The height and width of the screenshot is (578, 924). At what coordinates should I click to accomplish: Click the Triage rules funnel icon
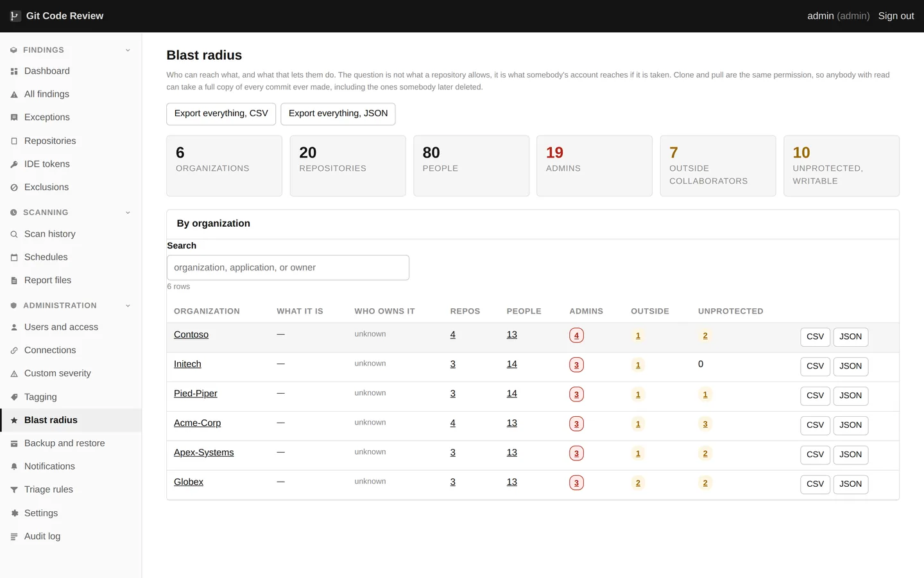point(14,490)
